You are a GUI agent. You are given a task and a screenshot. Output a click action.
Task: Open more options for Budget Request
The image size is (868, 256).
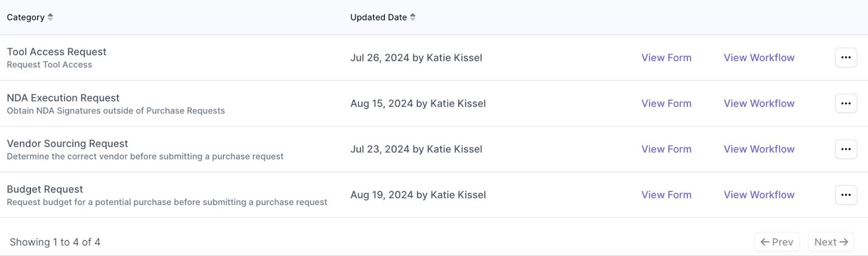coord(846,195)
